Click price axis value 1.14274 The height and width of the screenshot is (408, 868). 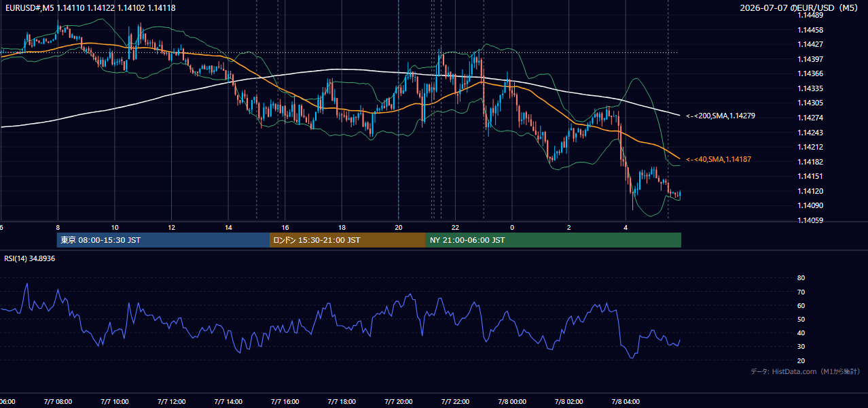click(x=810, y=118)
